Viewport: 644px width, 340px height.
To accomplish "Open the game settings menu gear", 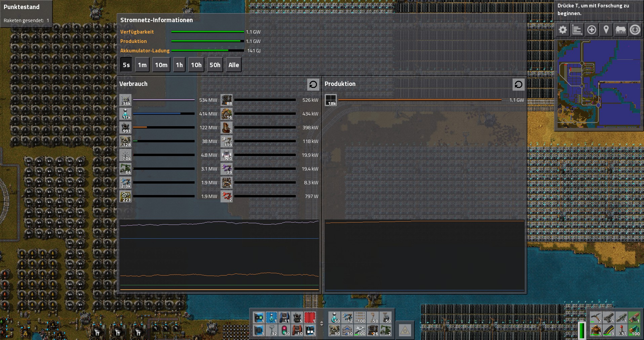I will point(563,30).
